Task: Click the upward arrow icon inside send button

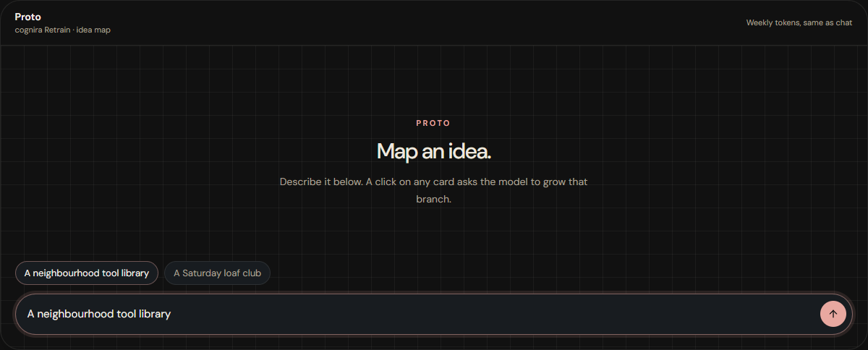Action: pos(833,314)
